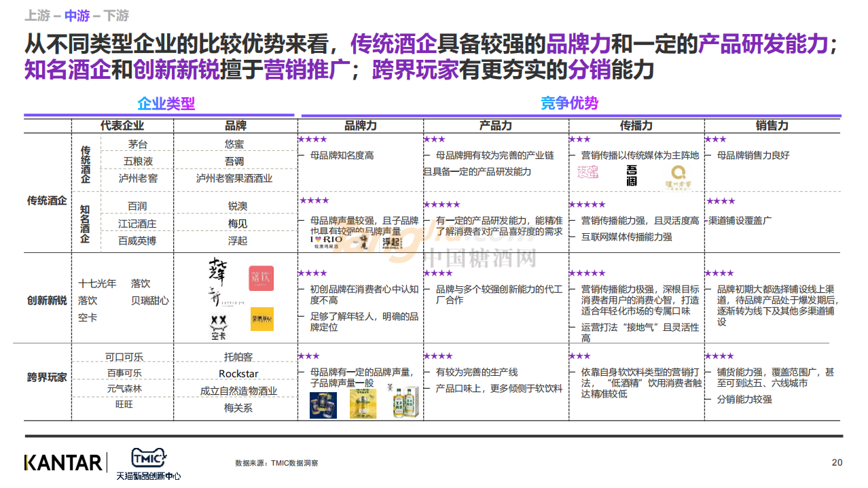Click the black 吾调 brand logo

click(632, 175)
